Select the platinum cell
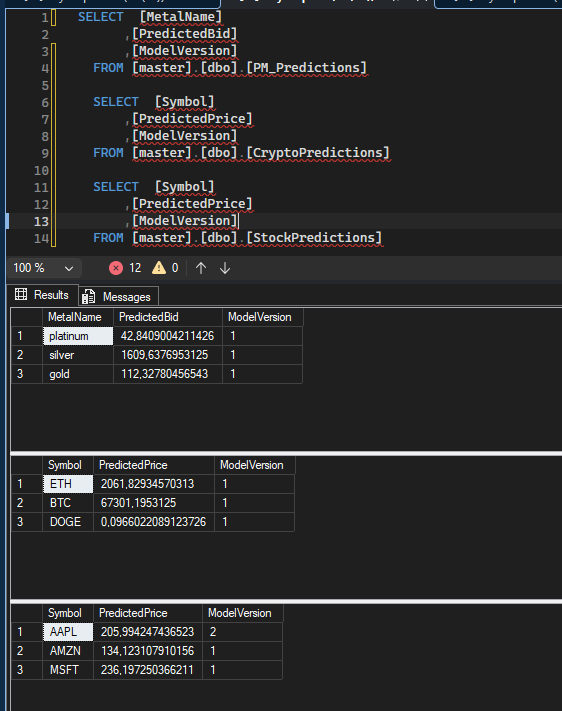562x711 pixels. 78,336
